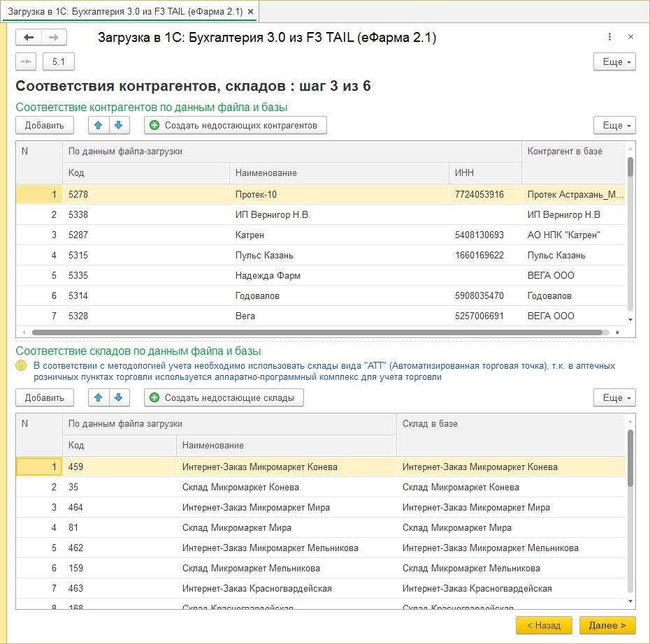The width and height of the screenshot is (650, 644).
Task: Select the Загрузка в 1С tab
Action: [126, 11]
